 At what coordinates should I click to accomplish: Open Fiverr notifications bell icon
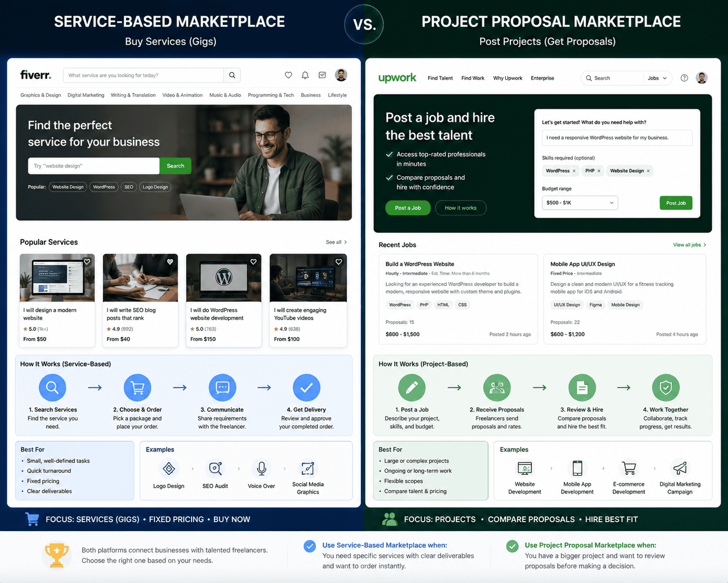305,75
